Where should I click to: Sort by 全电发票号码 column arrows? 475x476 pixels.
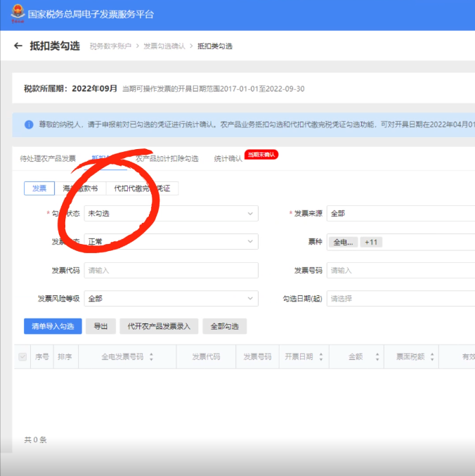(151, 357)
